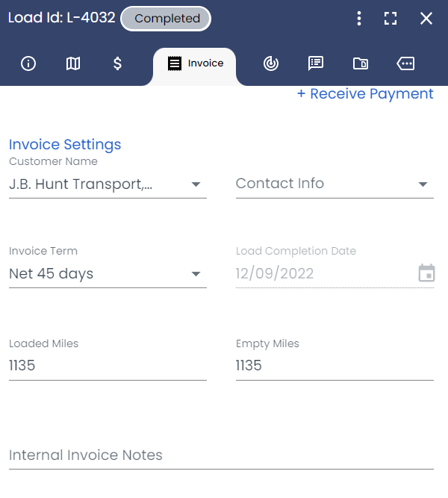Click the Receive Payment link
Image resolution: width=448 pixels, height=498 pixels.
pyautogui.click(x=365, y=93)
